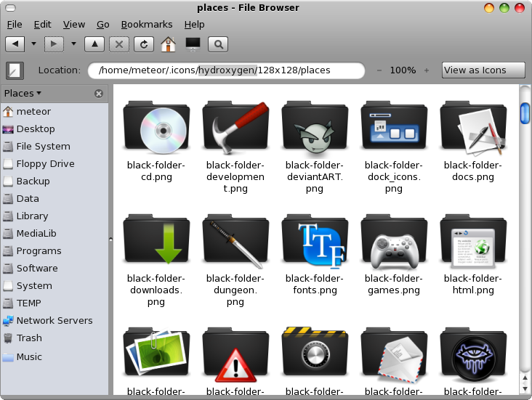Open Trash in the sidebar

pos(55,338)
